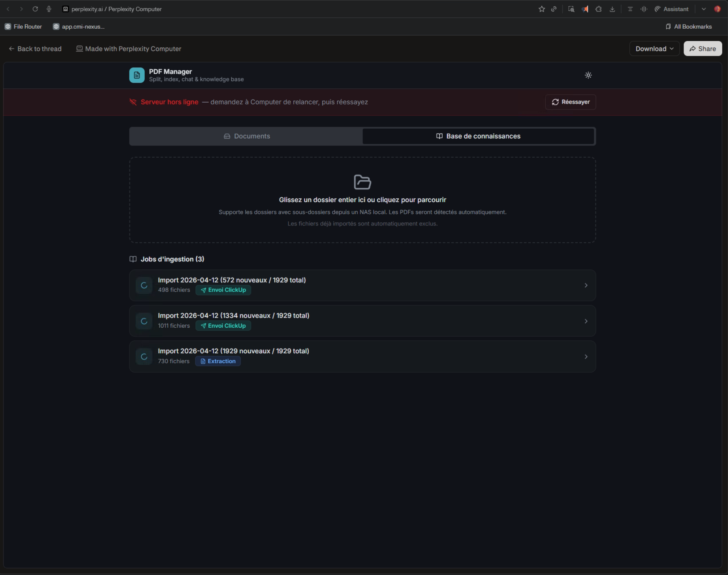Open the Download dropdown menu

click(654, 49)
